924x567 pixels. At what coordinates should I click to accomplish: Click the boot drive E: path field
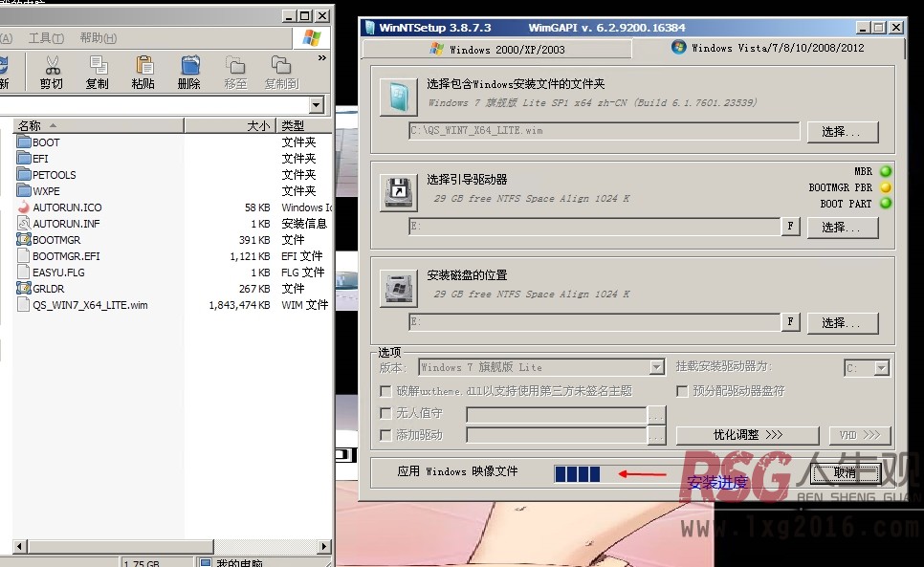click(595, 226)
